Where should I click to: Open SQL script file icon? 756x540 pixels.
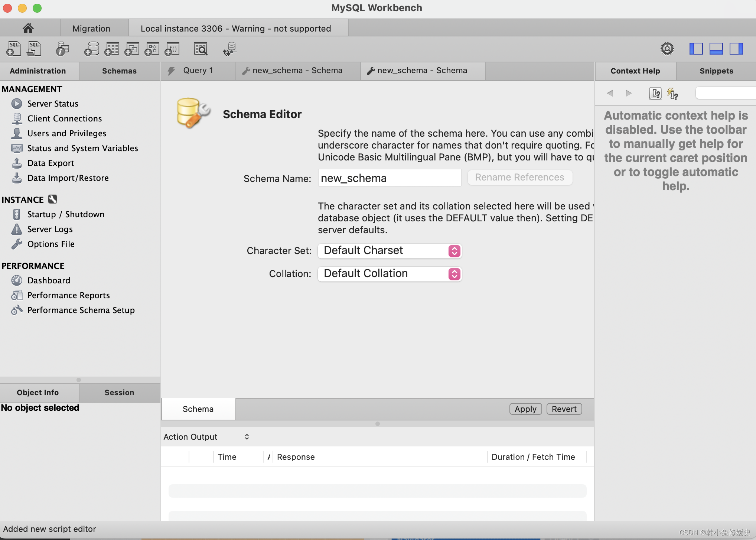pyautogui.click(x=34, y=49)
